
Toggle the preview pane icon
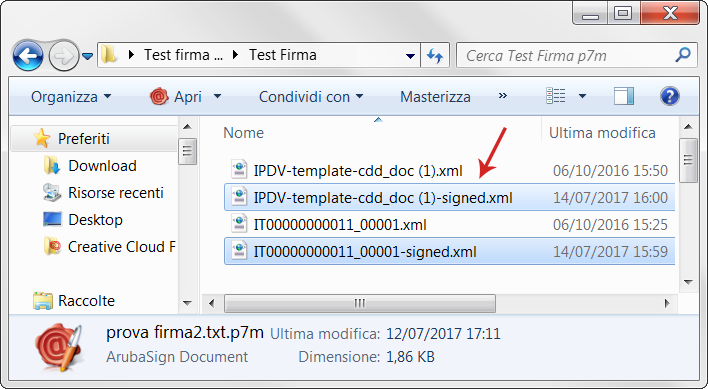(x=624, y=96)
